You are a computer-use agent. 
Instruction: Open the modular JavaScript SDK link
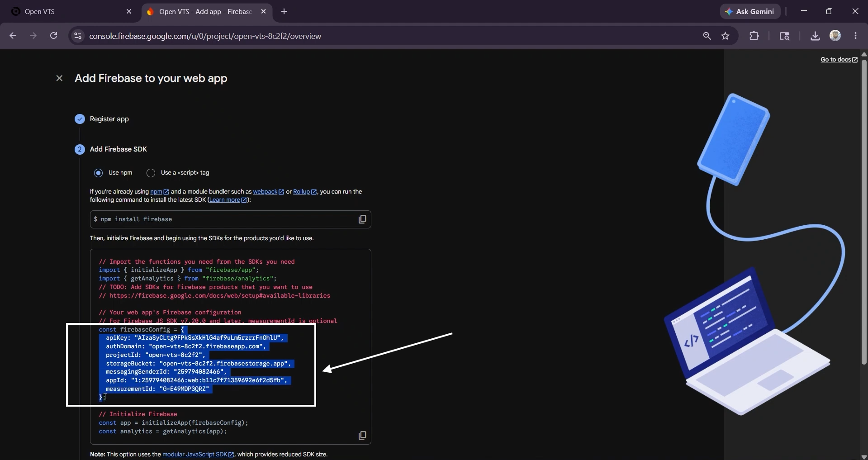(x=198, y=454)
